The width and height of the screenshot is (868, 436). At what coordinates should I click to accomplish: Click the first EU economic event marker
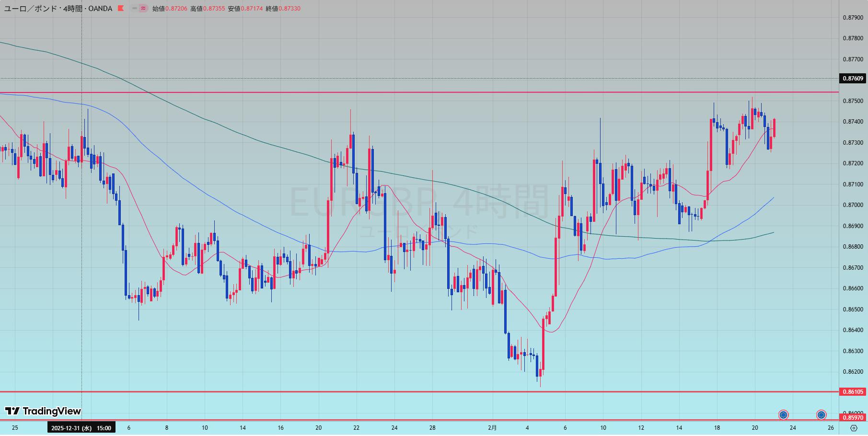(x=783, y=414)
